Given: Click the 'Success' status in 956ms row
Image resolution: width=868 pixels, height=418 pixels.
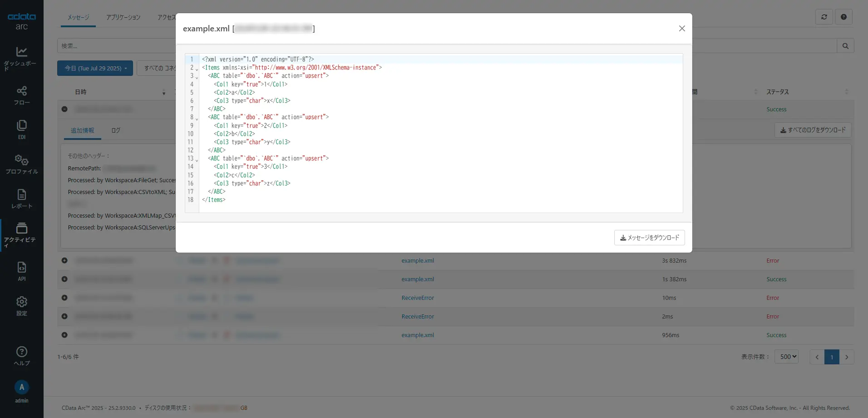Looking at the screenshot, I should tap(776, 335).
